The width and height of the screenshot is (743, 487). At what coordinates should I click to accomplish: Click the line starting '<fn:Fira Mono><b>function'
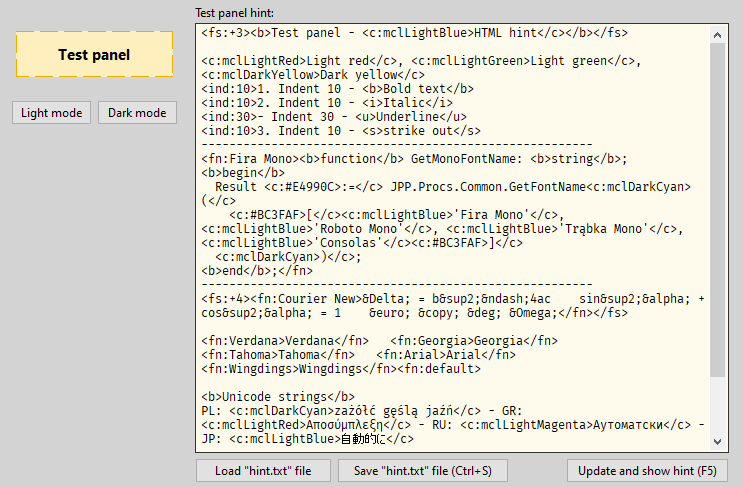click(415, 159)
